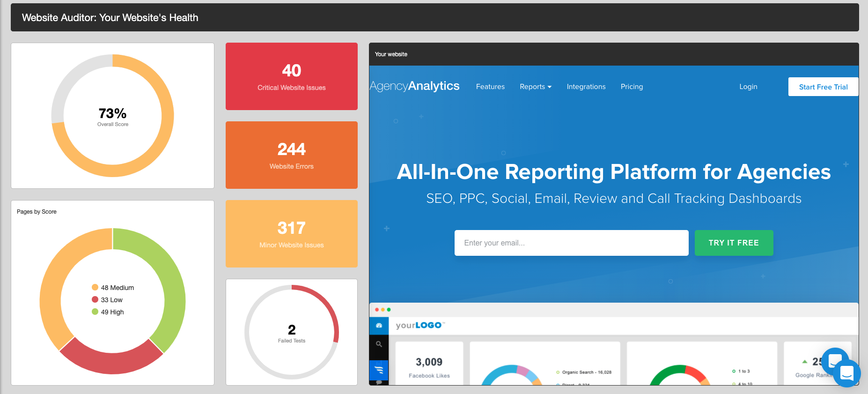
Task: Open the dashboard gauge icon in preview sidebar
Action: pyautogui.click(x=379, y=325)
